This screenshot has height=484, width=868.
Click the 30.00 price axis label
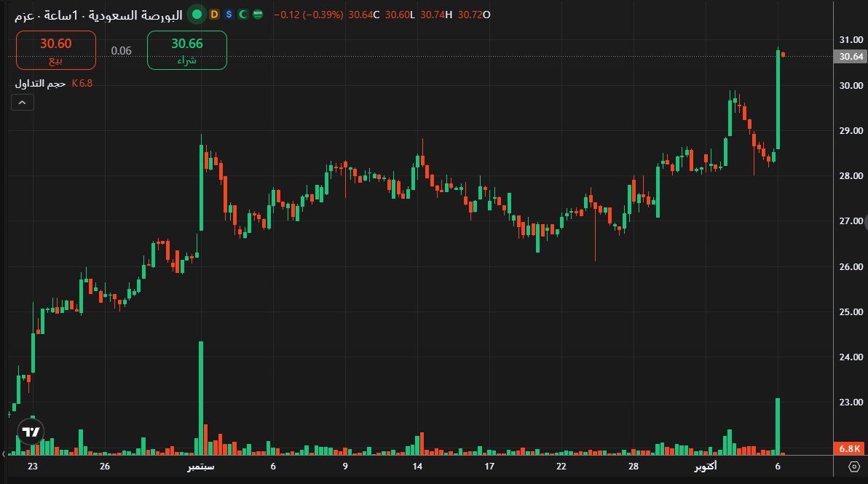point(851,85)
